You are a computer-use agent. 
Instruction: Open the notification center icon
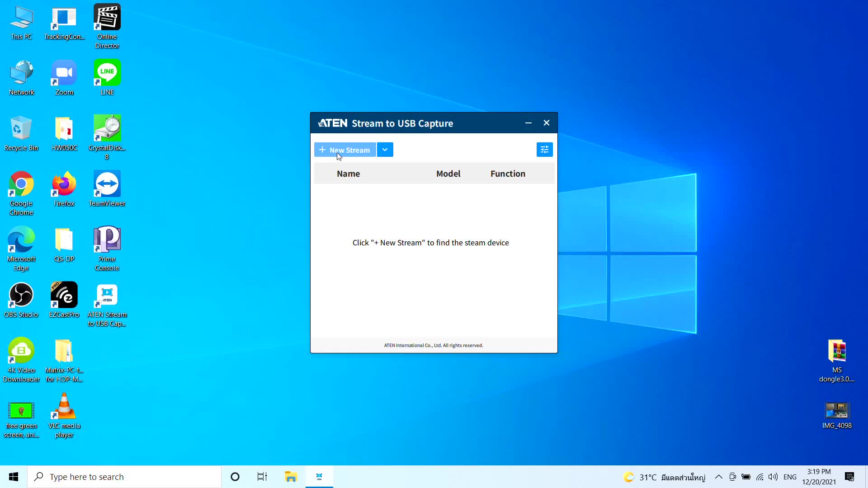coord(849,477)
